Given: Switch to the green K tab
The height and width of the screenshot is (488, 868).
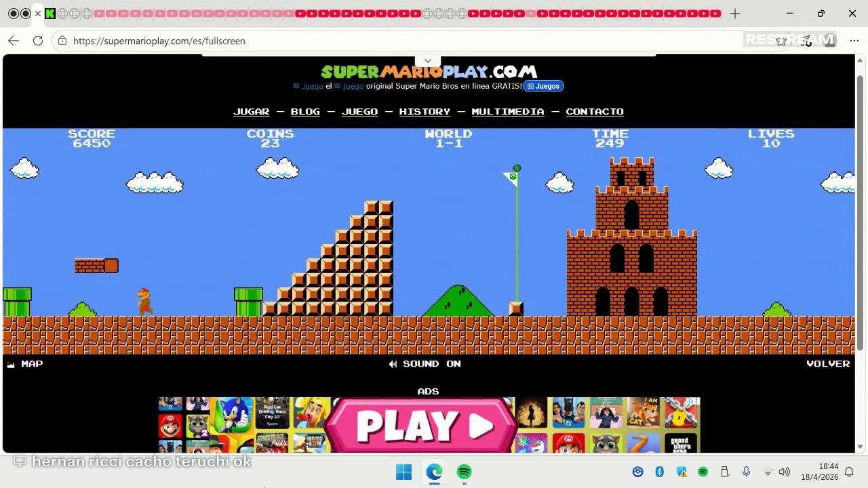Looking at the screenshot, I should [50, 14].
